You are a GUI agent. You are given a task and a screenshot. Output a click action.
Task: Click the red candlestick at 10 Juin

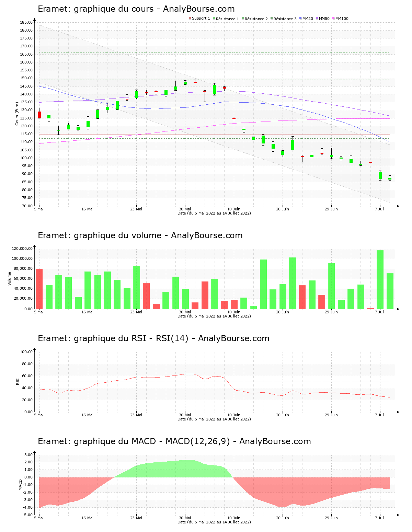(x=234, y=118)
